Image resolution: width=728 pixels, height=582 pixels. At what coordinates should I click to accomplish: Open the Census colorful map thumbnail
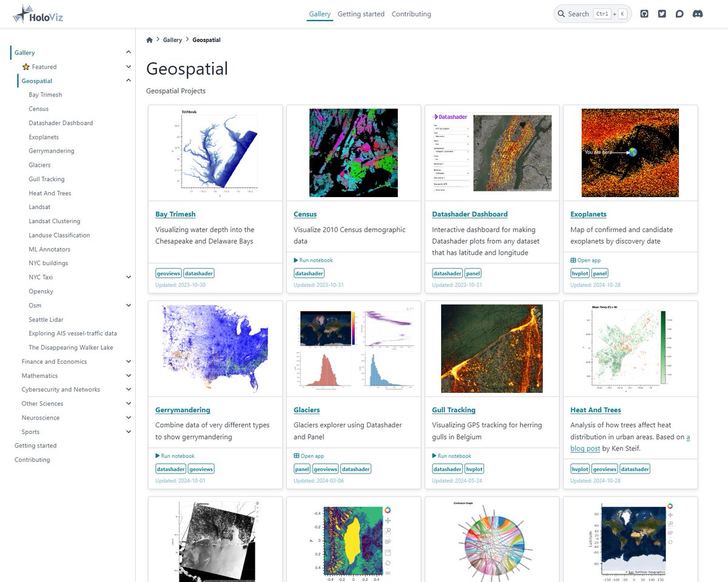[x=354, y=153]
